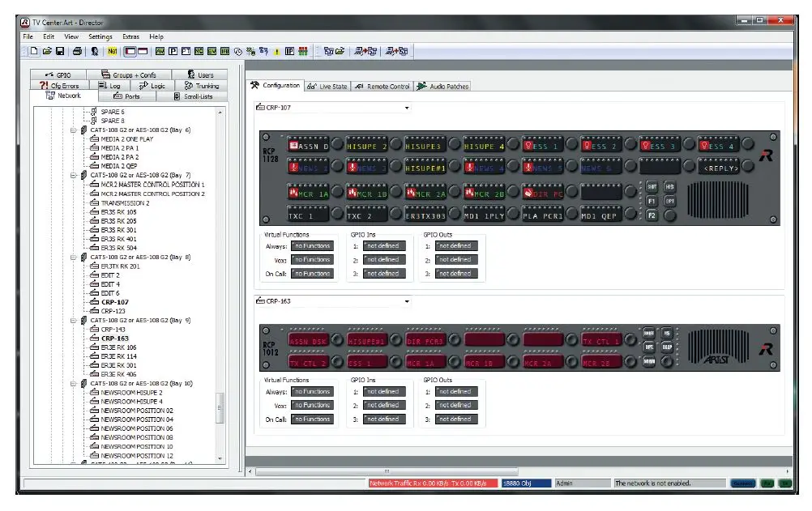The image size is (812, 511).
Task: Click CRP-163 GPIO Outs 3 field
Action: click(x=456, y=419)
